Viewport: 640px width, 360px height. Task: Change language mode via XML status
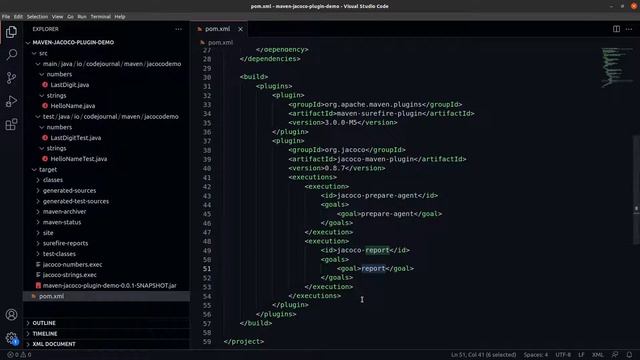coord(598,355)
